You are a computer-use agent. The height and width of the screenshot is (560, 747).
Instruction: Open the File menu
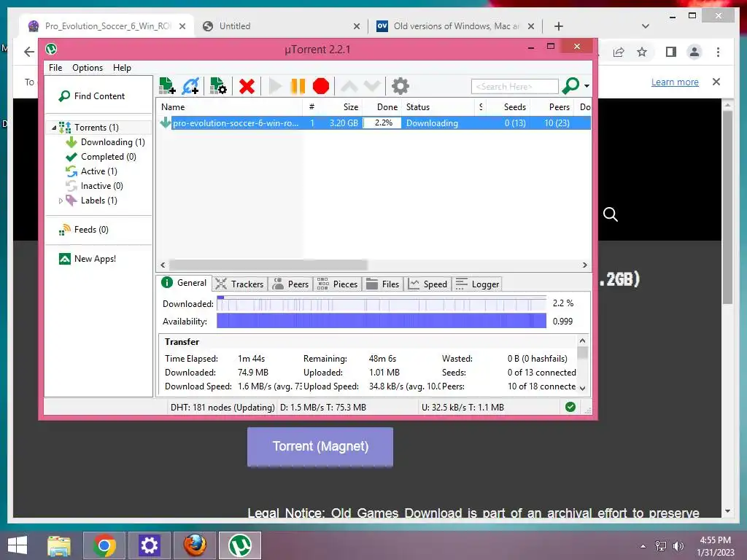tap(55, 68)
